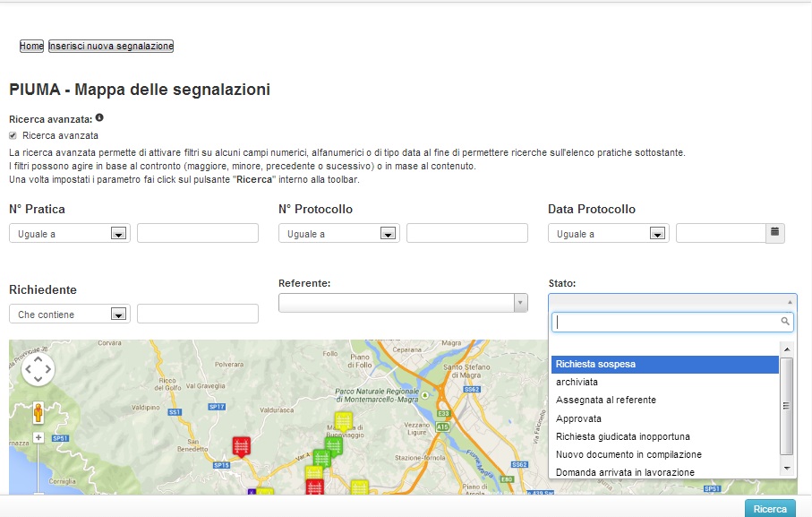Open Richiedente 'Che contiene' dropdown

click(70, 314)
